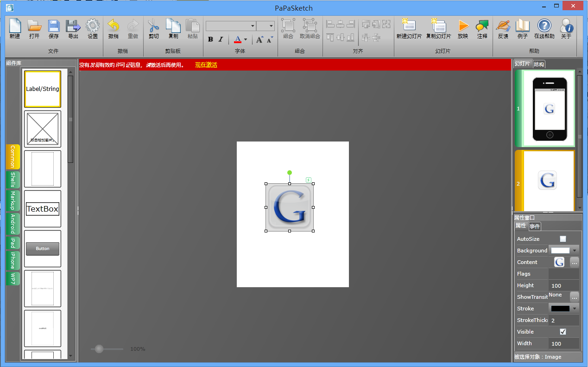The width and height of the screenshot is (588, 367).
Task: Browse Content image with ellipsis button
Action: (575, 262)
